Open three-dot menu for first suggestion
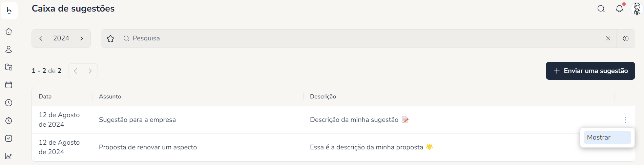 click(625, 120)
